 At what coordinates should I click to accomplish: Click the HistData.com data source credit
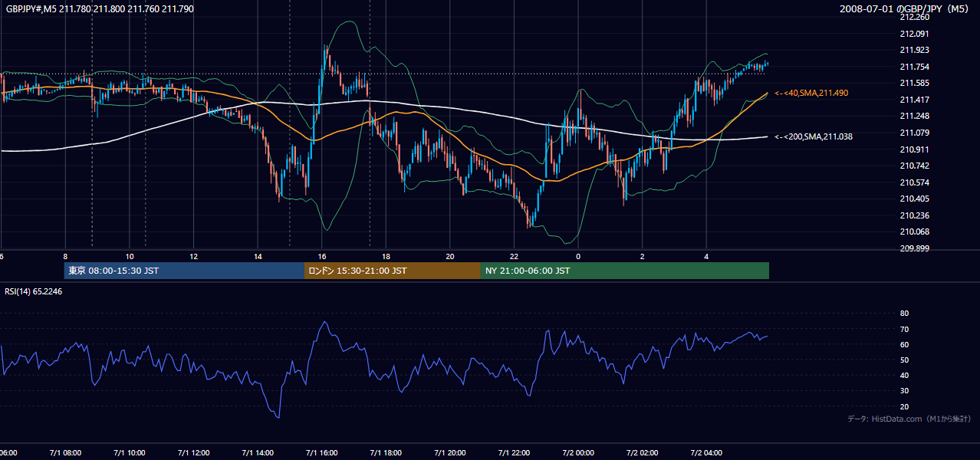[909, 419]
